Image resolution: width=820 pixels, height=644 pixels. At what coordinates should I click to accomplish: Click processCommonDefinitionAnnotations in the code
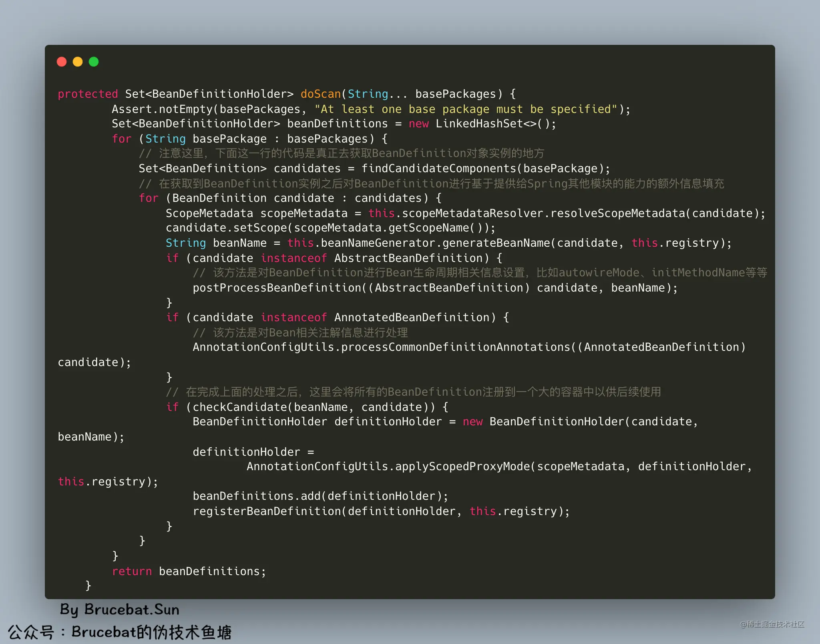[x=455, y=347]
